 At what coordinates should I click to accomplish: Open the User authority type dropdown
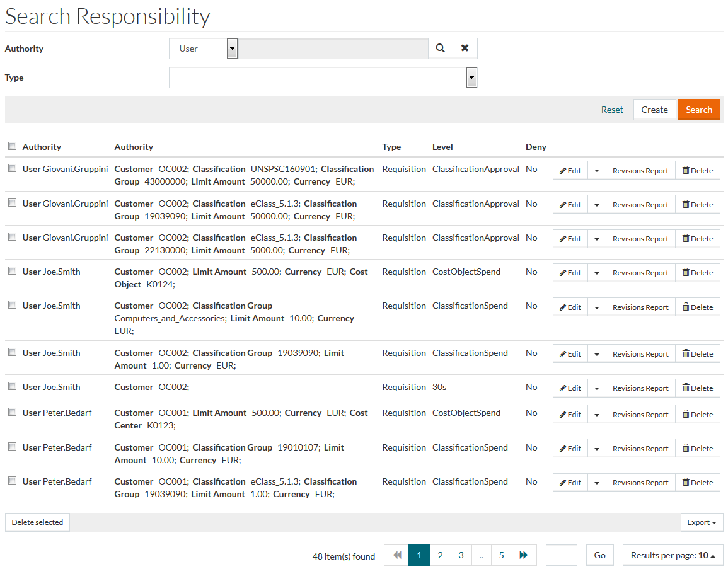click(x=231, y=49)
